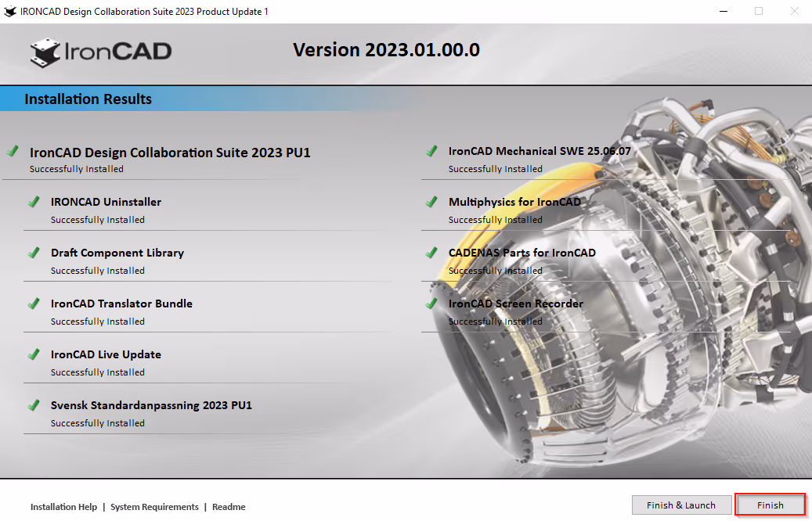Click the green checkmark beside IronCAD Live Update

coord(34,354)
